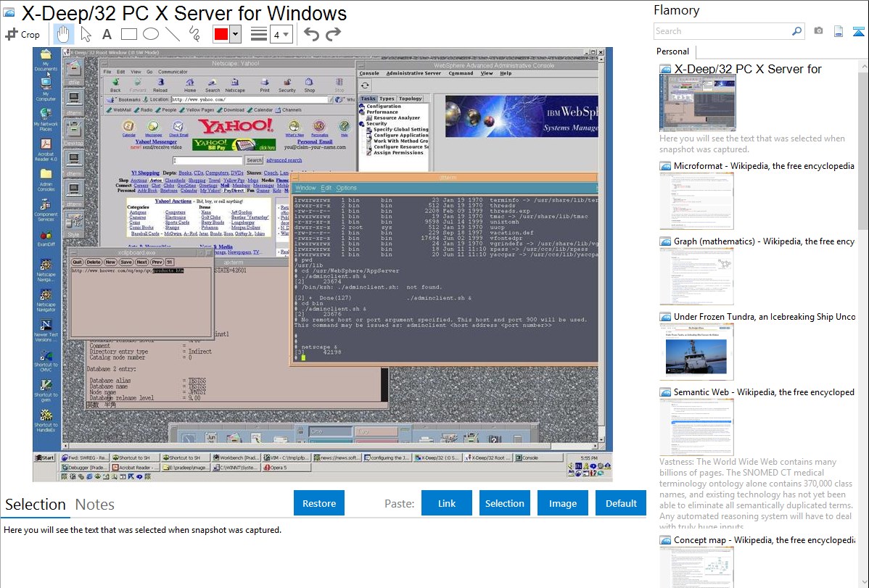Image resolution: width=869 pixels, height=588 pixels.
Task: Click the camera snapshot icon
Action: pyautogui.click(x=818, y=31)
